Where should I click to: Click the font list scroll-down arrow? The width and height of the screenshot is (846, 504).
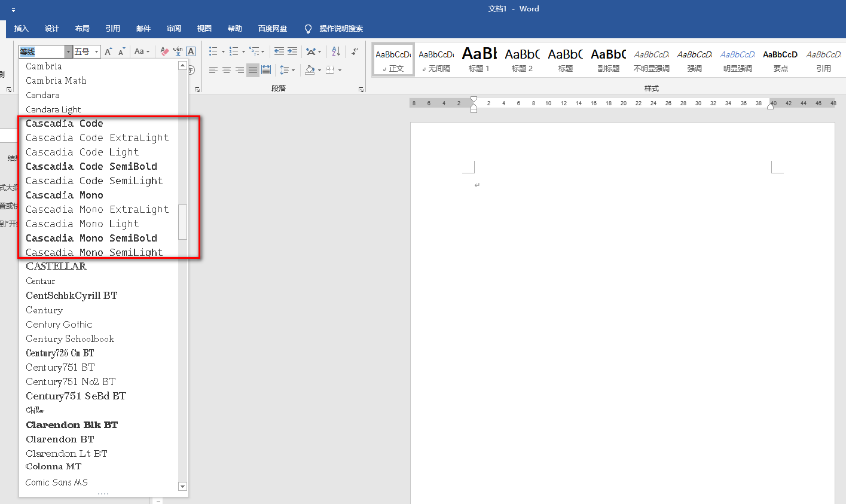click(x=183, y=487)
